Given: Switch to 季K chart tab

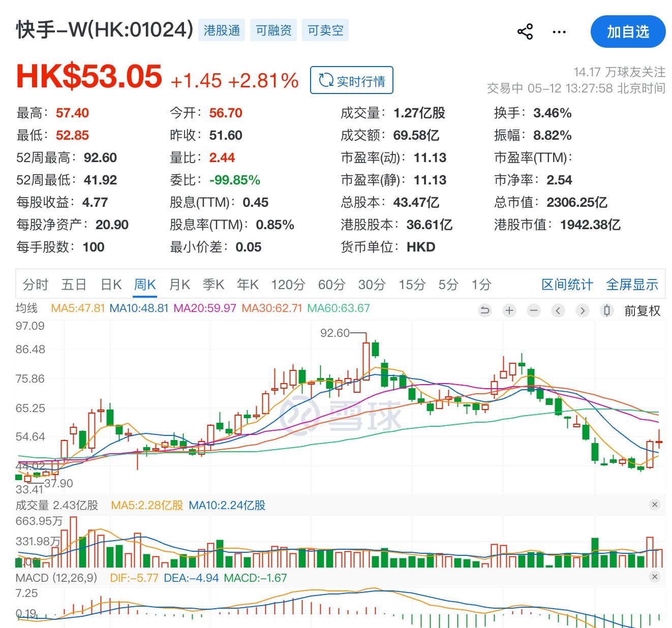Looking at the screenshot, I should pos(213,285).
